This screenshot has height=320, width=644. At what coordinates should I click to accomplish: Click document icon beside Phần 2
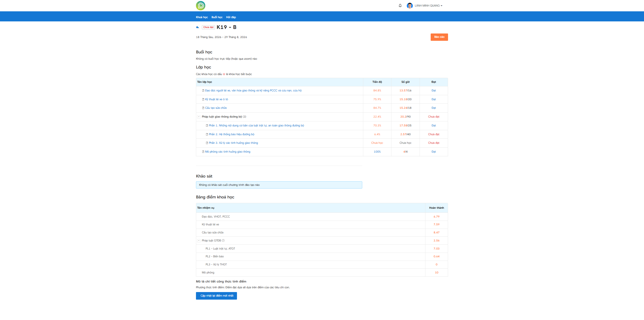tap(207, 134)
